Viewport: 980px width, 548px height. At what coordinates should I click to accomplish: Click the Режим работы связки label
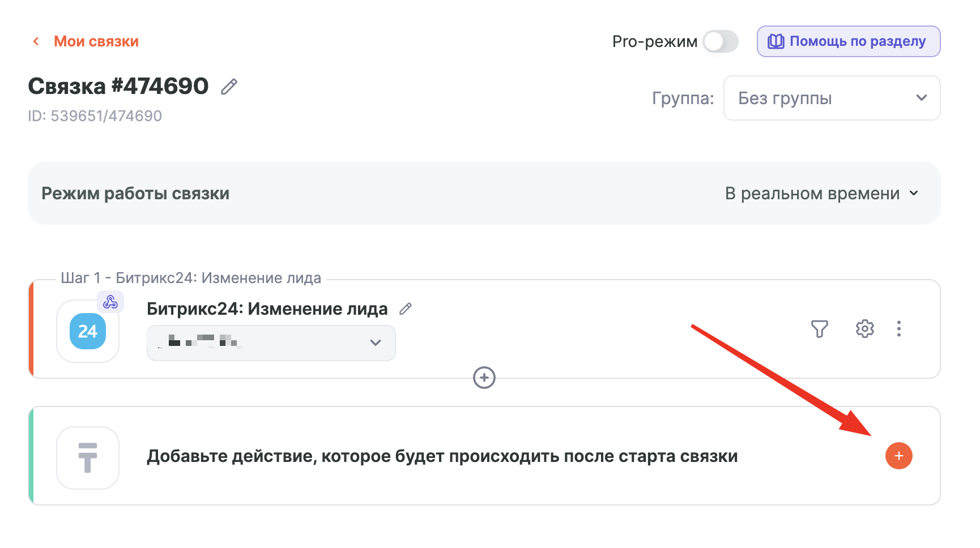click(135, 194)
